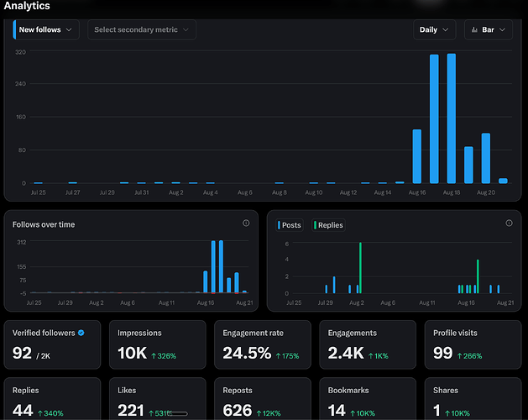The height and width of the screenshot is (420, 528).
Task: Open the Engagements card
Action: pyautogui.click(x=368, y=344)
